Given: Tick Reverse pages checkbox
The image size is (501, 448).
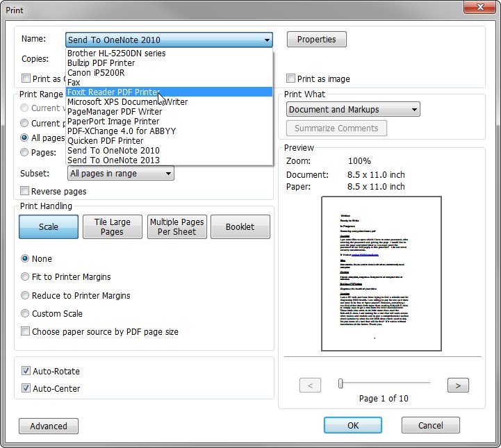Looking at the screenshot, I should coord(24,191).
